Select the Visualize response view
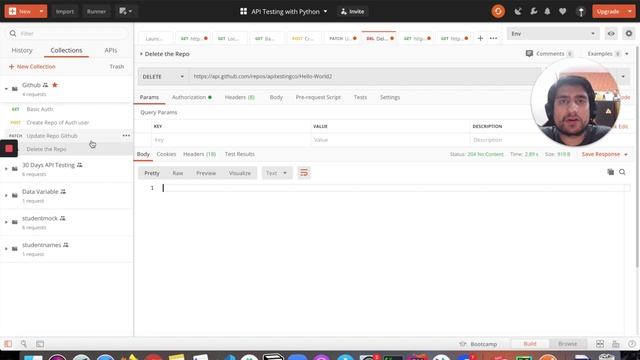The image size is (640, 360). tap(240, 173)
